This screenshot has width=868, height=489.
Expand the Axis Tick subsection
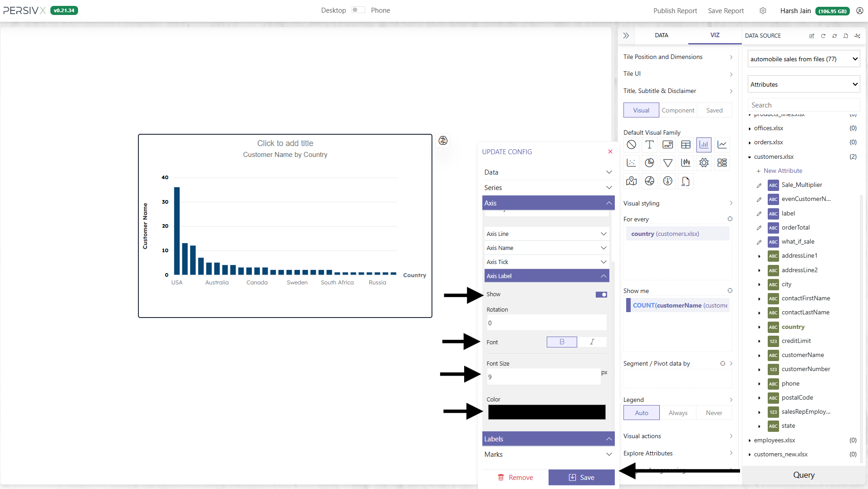(547, 262)
